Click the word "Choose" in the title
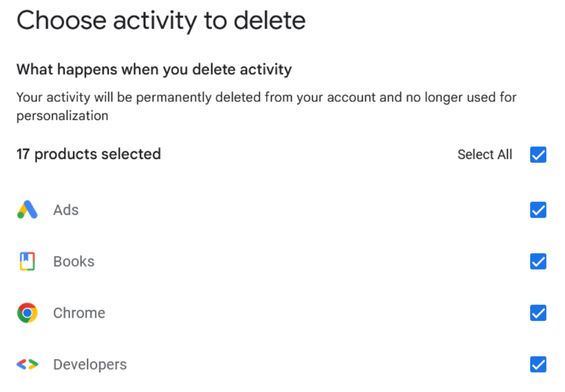Image resolution: width=565 pixels, height=392 pixels. pos(61,21)
